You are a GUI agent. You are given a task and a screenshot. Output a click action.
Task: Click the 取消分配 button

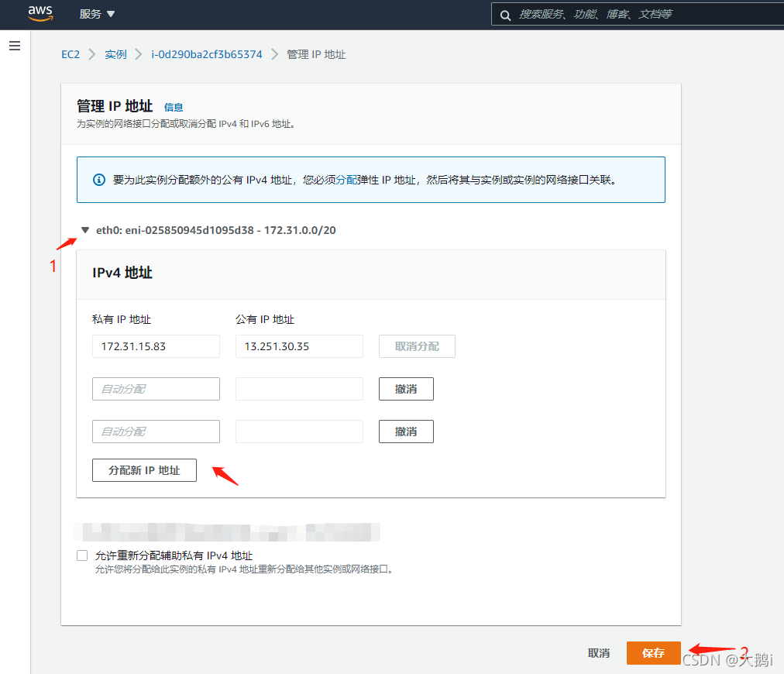[x=417, y=346]
